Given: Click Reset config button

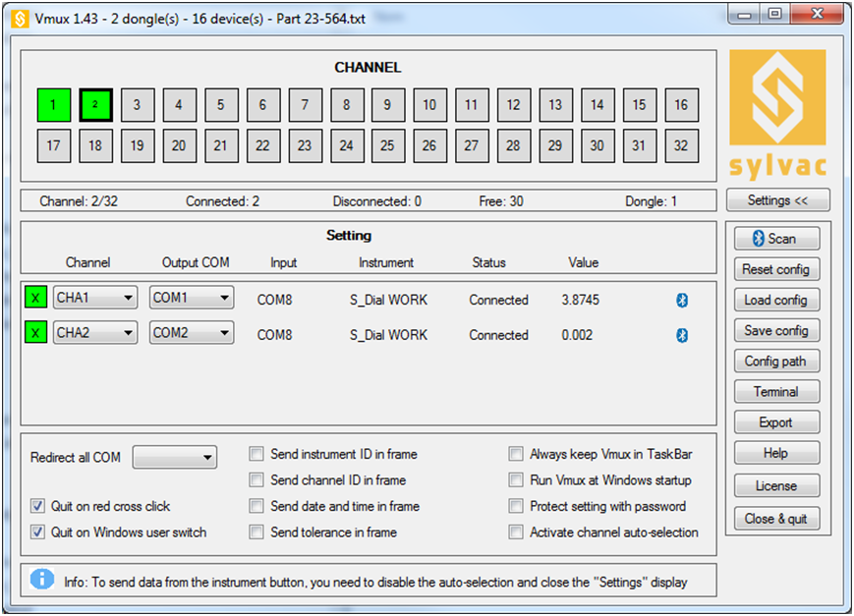Looking at the screenshot, I should point(776,269).
